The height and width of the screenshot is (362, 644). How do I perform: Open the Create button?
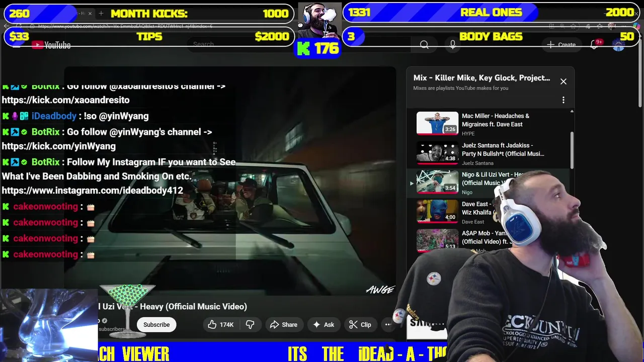tap(561, 45)
